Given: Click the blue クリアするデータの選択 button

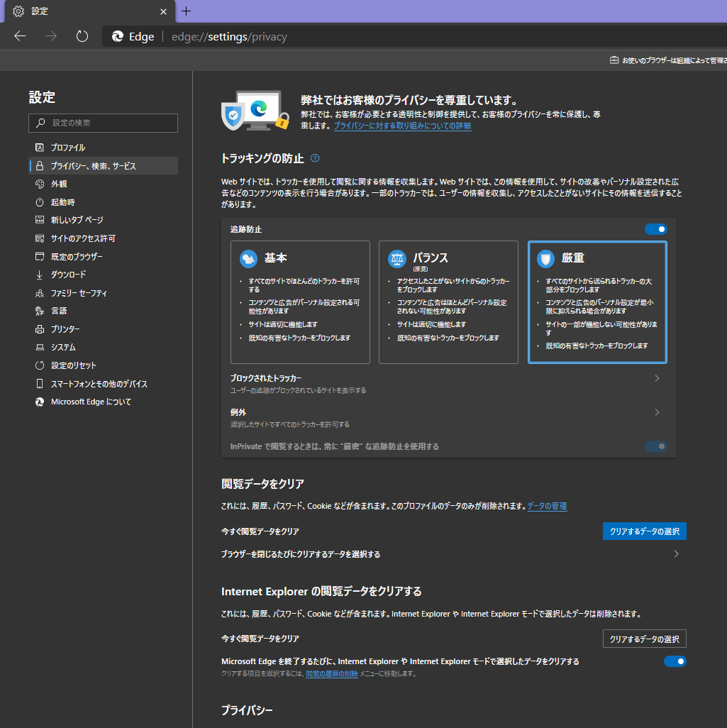Looking at the screenshot, I should pos(644,531).
